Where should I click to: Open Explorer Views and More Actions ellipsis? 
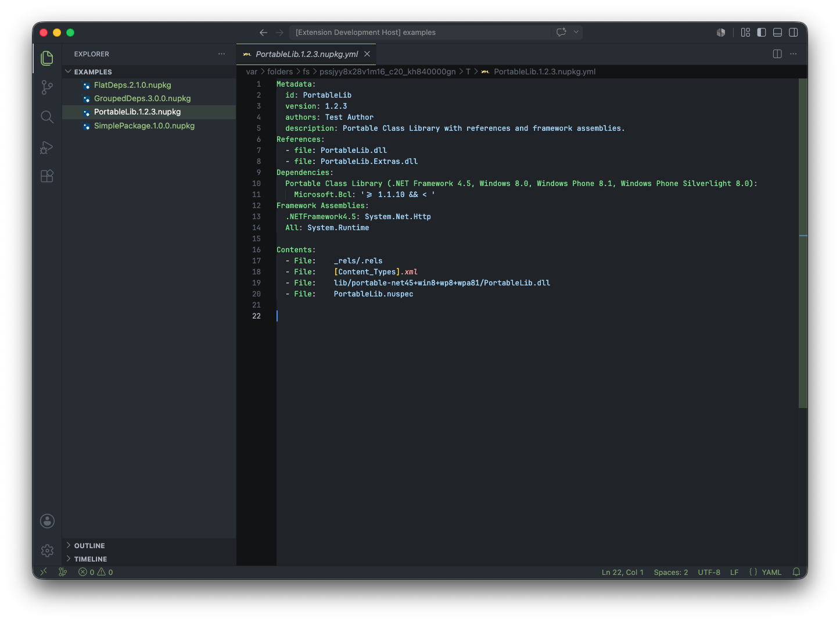tap(221, 53)
